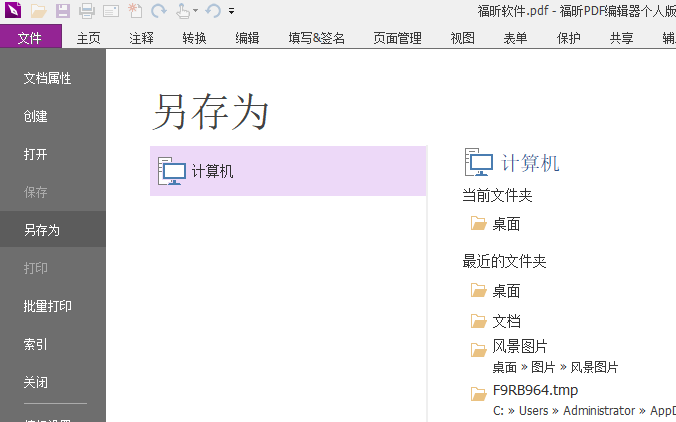Viewport: 676px width, 422px height.
Task: Click the blue 计算机 heading on the right
Action: coord(530,163)
